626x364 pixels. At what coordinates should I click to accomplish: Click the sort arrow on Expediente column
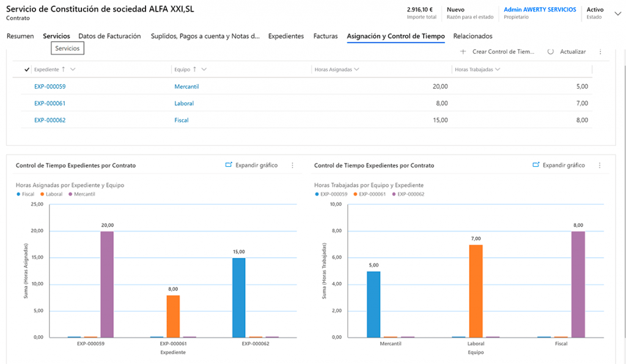[x=63, y=70]
